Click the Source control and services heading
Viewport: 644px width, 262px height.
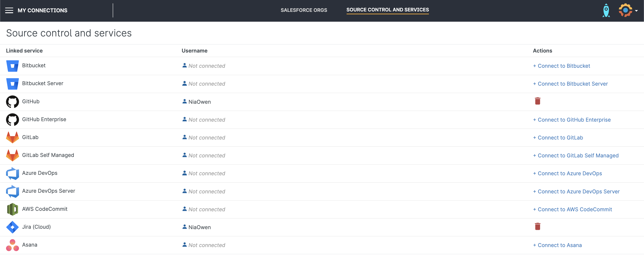click(69, 33)
